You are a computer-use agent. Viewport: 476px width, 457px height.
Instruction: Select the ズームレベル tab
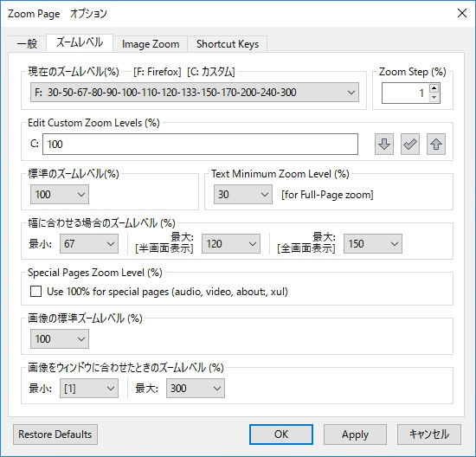[80, 42]
